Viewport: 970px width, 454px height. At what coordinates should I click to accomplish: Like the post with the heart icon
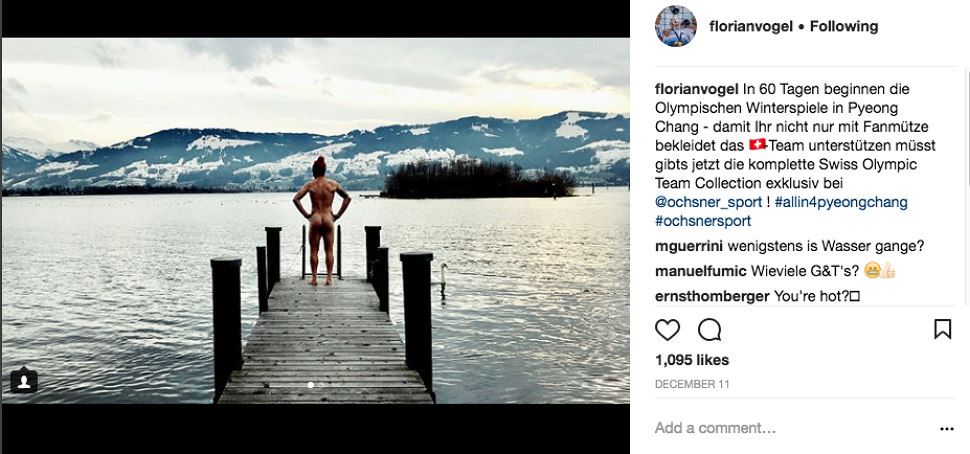click(667, 330)
